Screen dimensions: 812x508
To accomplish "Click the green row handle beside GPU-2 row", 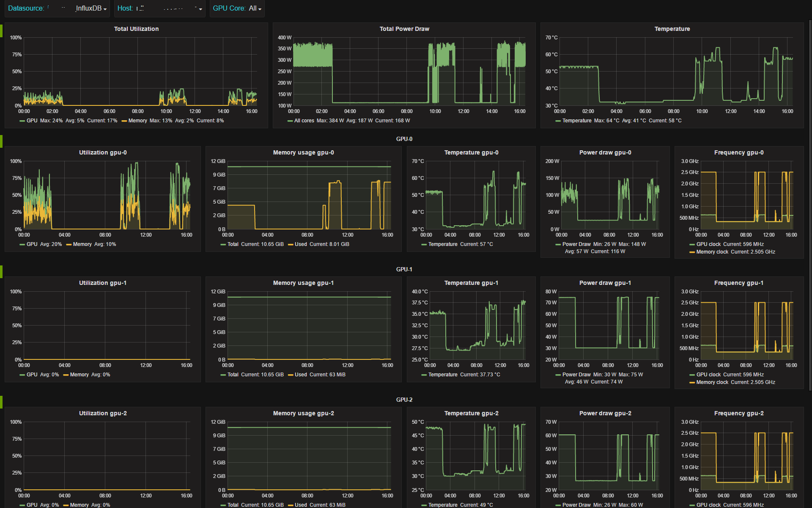I will (1, 402).
